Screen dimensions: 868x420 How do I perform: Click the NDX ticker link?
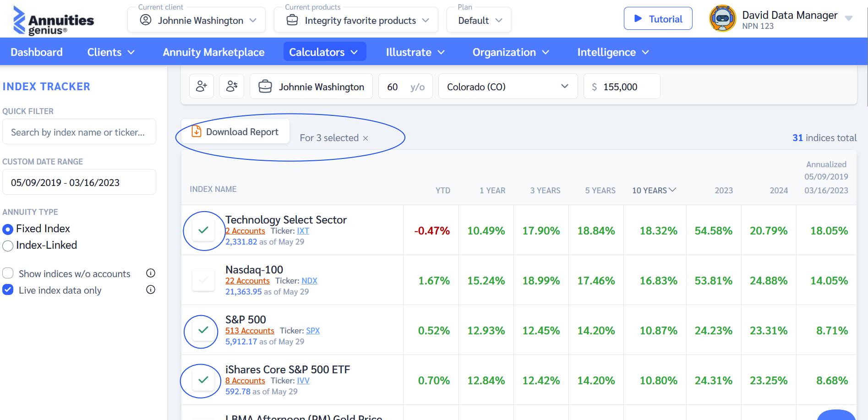(x=309, y=281)
